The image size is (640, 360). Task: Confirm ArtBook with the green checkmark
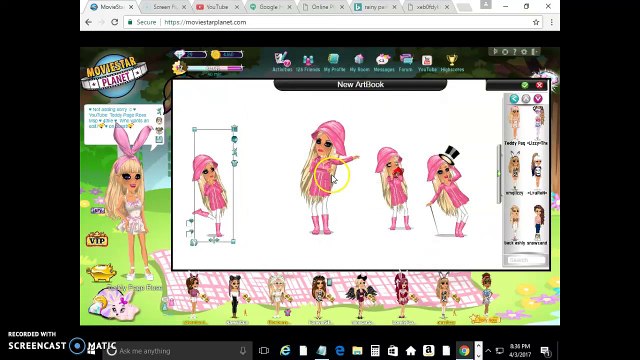pos(524,85)
